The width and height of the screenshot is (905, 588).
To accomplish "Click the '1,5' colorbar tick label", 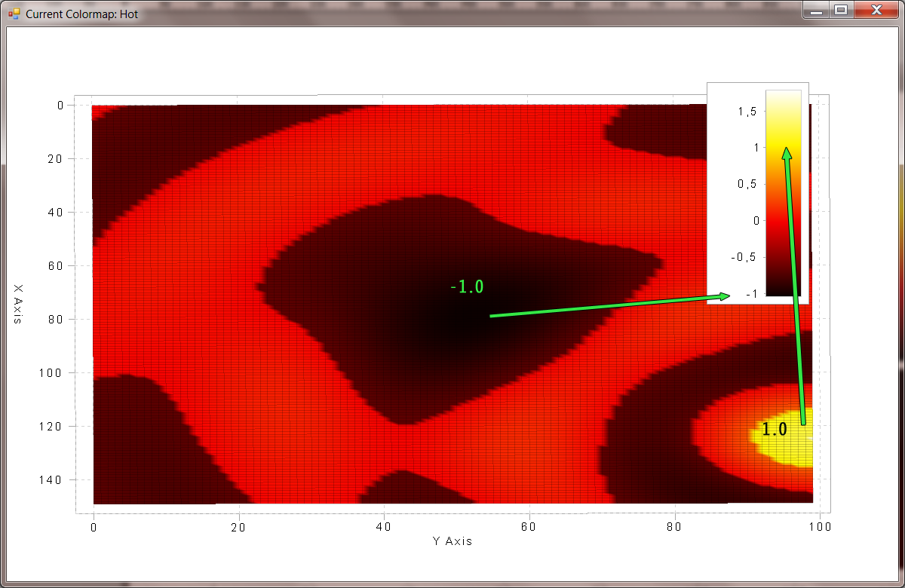I will point(746,112).
